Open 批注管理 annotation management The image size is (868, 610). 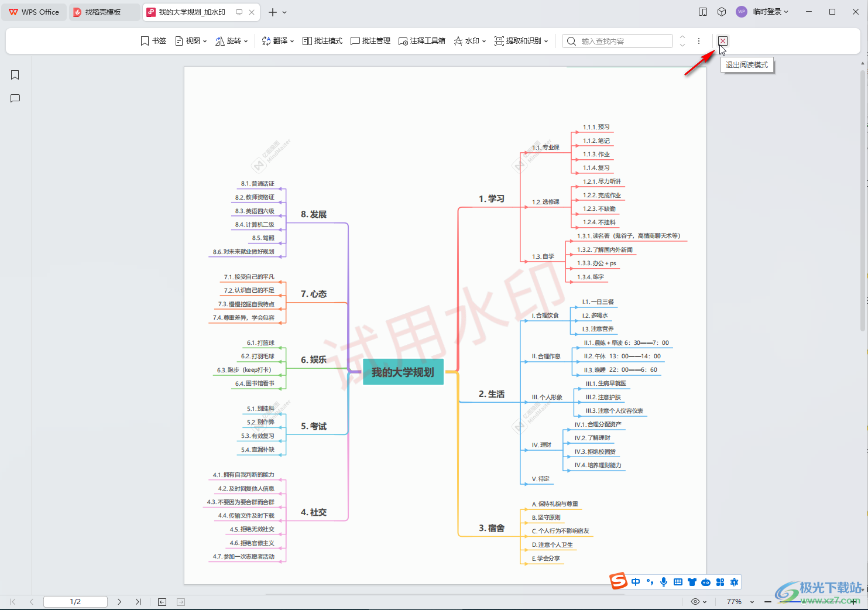(370, 41)
